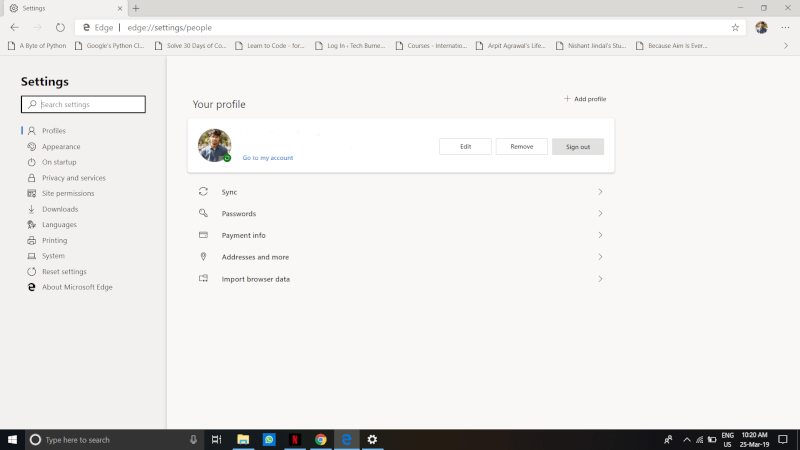800x450 pixels.
Task: Click the taskbar microphone icon
Action: pyautogui.click(x=193, y=439)
